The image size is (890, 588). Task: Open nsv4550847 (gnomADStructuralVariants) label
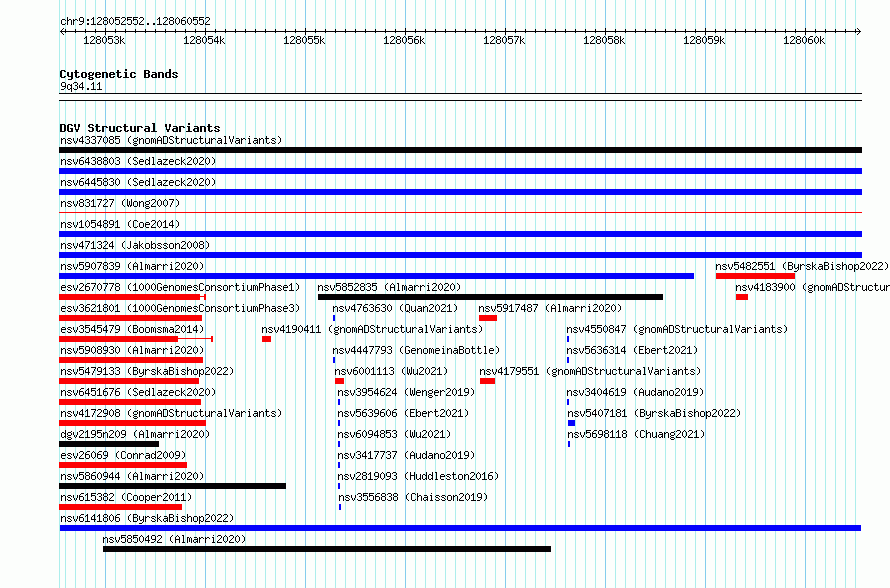tap(677, 329)
